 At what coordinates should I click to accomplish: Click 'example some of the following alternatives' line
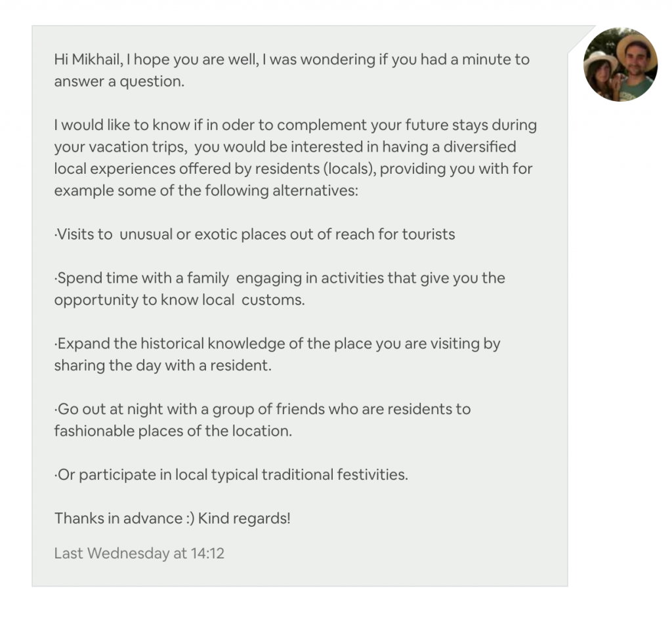[x=206, y=191]
